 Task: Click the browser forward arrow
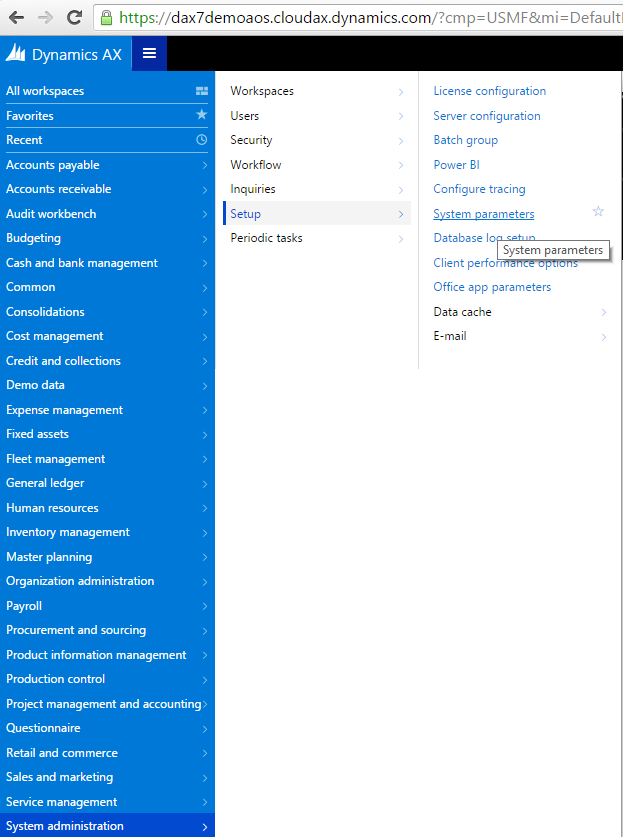point(43,16)
